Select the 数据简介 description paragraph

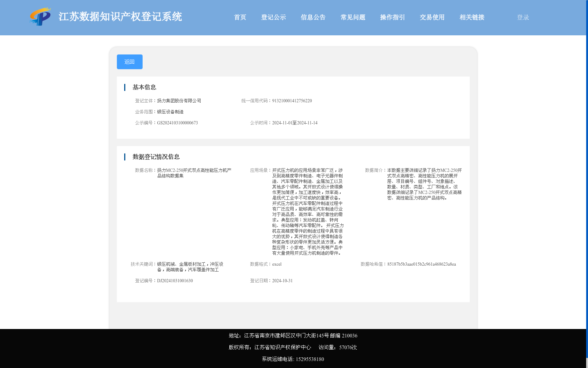(424, 184)
